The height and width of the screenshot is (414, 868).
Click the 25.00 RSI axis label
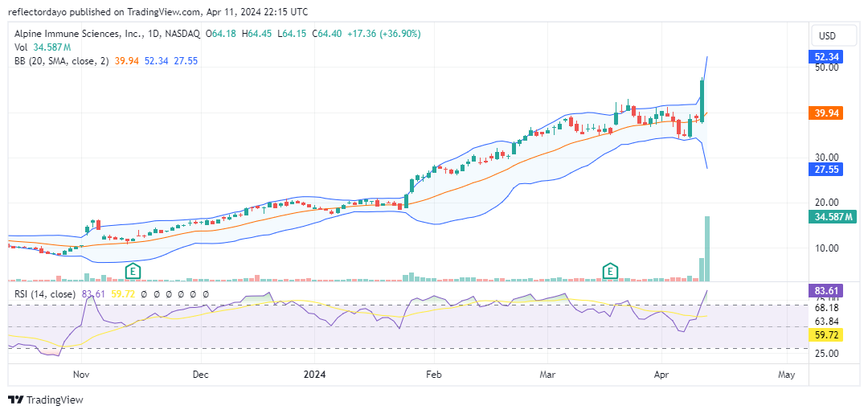coord(827,353)
